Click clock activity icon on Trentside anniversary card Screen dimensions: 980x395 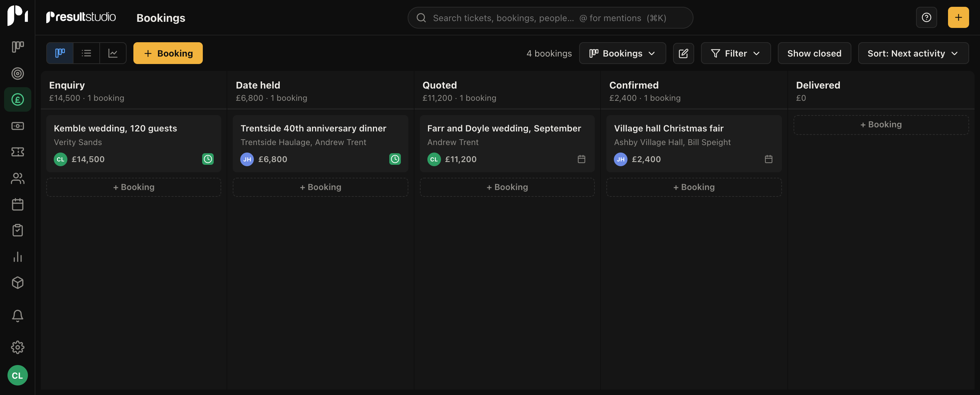click(395, 159)
